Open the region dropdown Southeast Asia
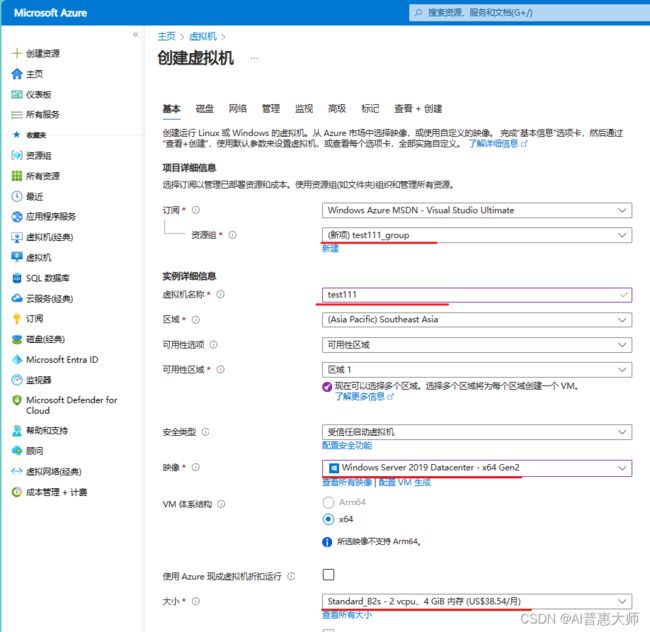 477,320
